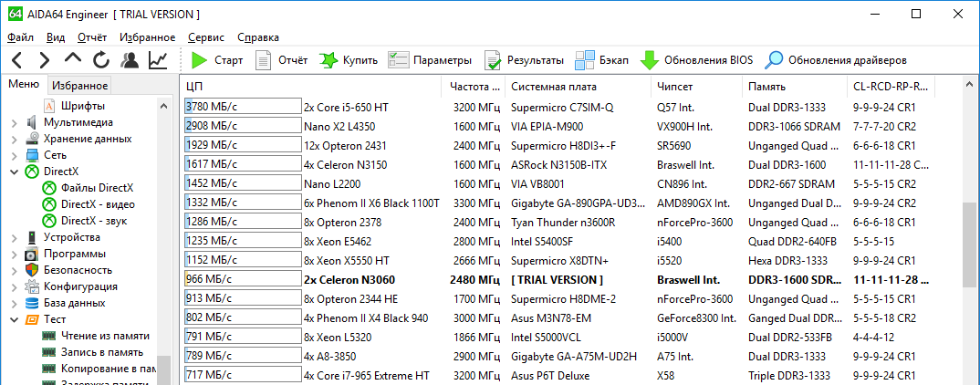Expand the Мультимедиа node chevron
This screenshot has width=980, height=385.
15,122
